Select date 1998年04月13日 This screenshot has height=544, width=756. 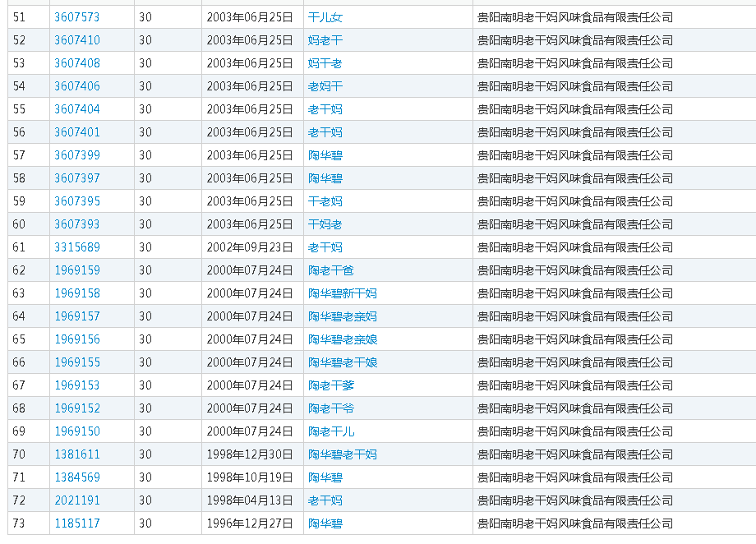250,500
